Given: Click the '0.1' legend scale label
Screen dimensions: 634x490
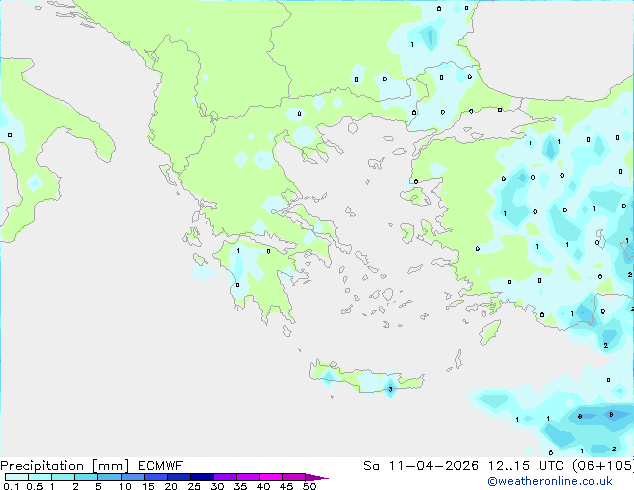Looking at the screenshot, I should (11, 486).
